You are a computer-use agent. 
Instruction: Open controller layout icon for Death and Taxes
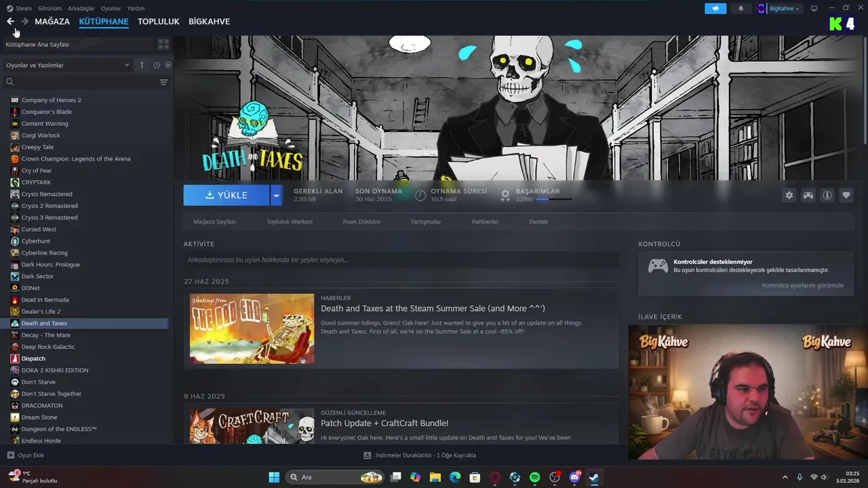click(808, 195)
